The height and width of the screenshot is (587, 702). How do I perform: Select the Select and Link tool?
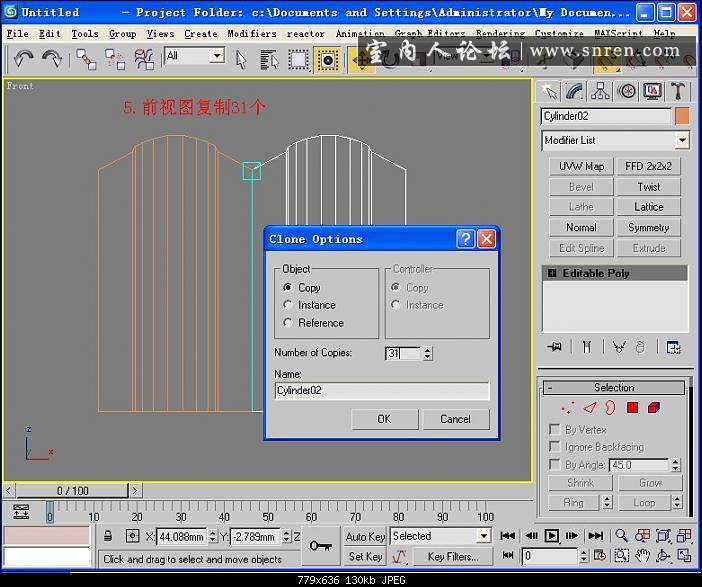(86, 60)
